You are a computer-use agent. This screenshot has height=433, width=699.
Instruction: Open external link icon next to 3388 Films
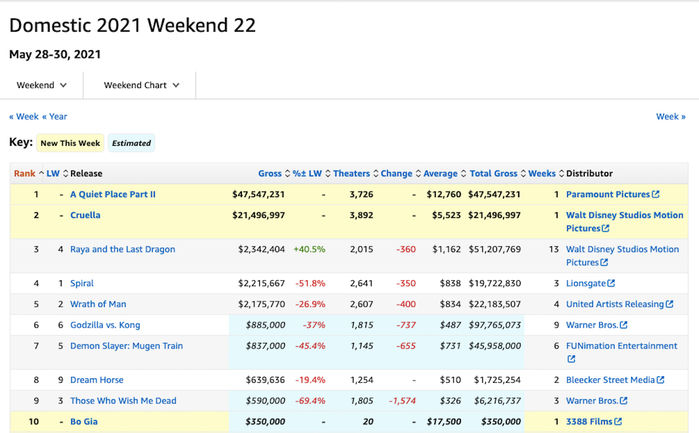click(618, 421)
